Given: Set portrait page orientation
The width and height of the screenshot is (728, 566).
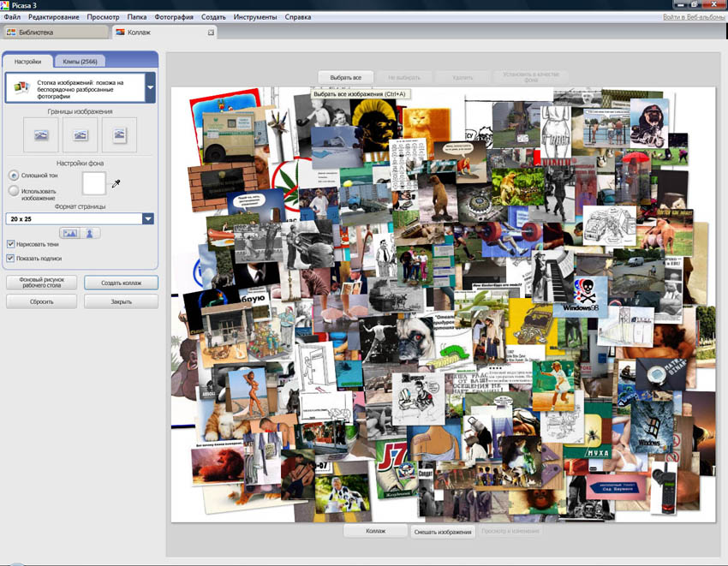Looking at the screenshot, I should click(x=90, y=233).
